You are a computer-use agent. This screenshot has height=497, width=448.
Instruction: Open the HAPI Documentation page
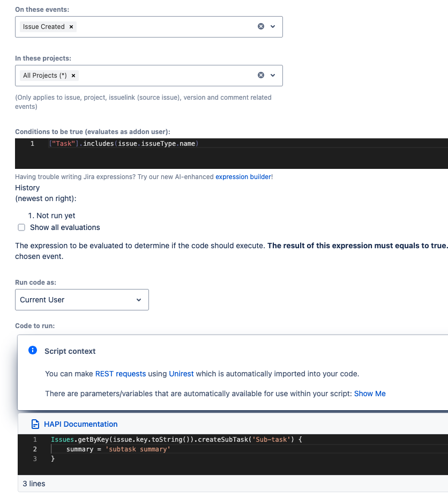80,424
